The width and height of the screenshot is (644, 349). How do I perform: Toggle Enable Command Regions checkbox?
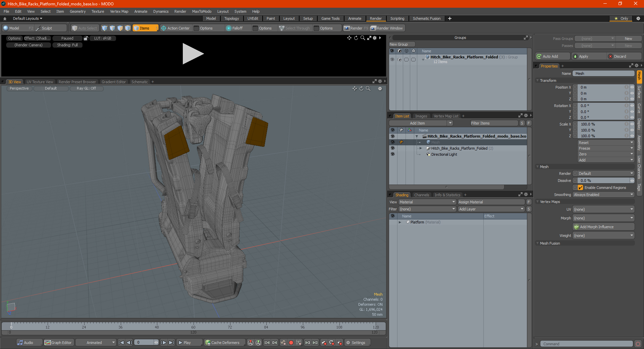pos(580,188)
